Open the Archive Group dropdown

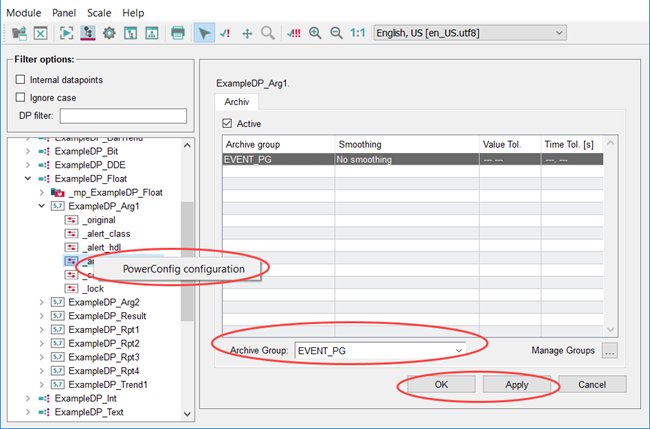point(380,350)
